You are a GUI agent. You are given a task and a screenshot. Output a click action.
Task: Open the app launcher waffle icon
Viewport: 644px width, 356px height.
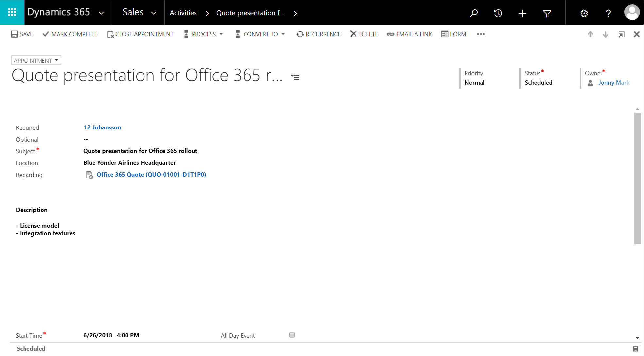point(12,12)
